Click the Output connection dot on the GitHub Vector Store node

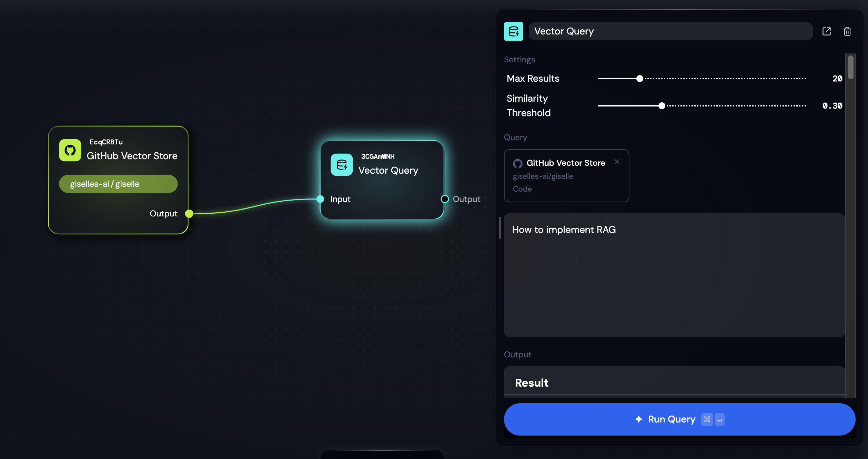click(189, 213)
